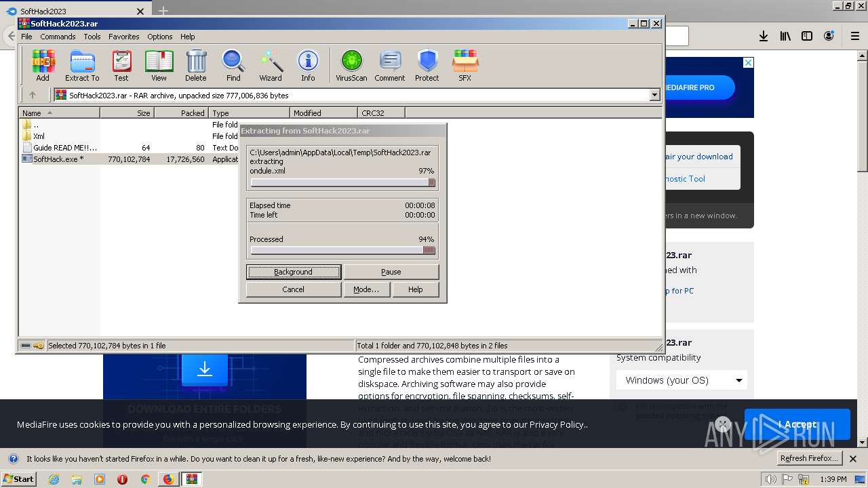Run the Test archive tool
The width and height of the screenshot is (868, 488).
pos(121,66)
